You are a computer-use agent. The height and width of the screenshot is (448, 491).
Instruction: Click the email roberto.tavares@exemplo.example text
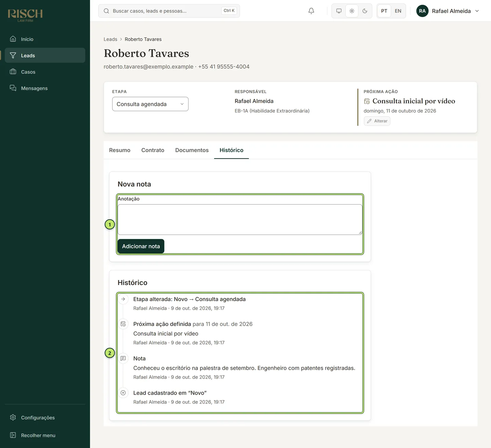(x=149, y=66)
